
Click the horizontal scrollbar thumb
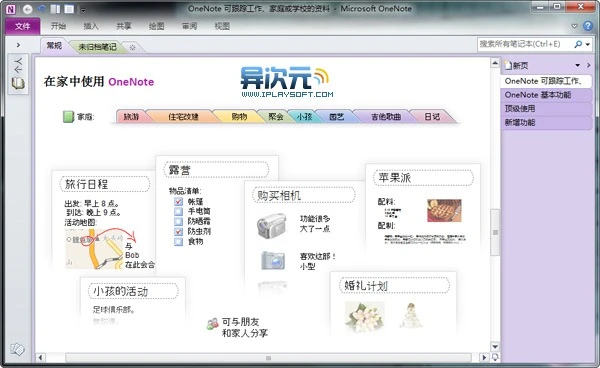[268, 358]
